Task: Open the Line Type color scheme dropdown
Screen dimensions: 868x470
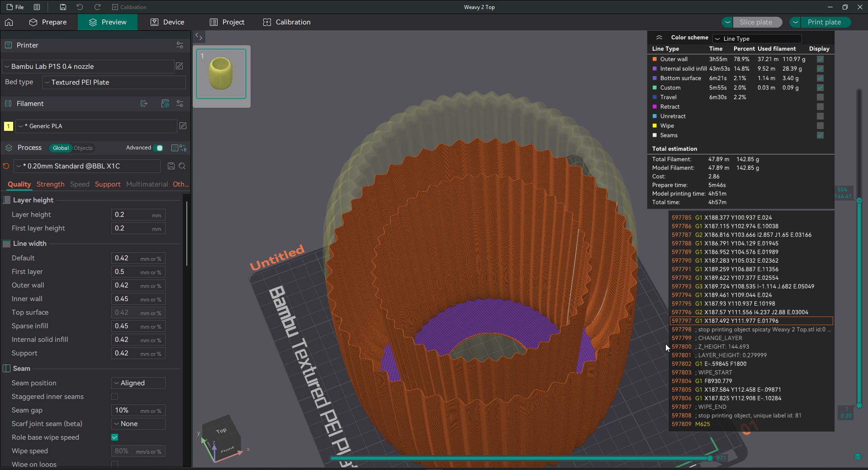Action: (x=757, y=38)
